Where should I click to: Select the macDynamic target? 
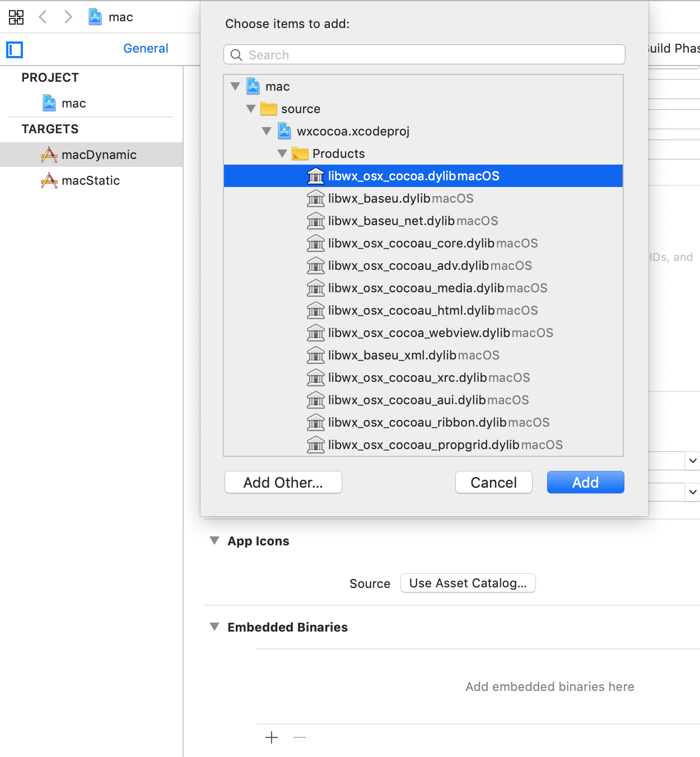tap(91, 155)
